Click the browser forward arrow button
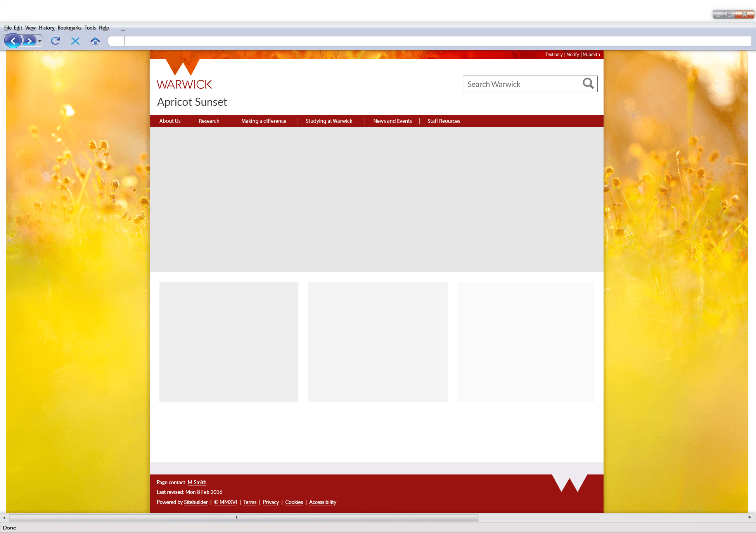This screenshot has height=533, width=756. point(29,41)
